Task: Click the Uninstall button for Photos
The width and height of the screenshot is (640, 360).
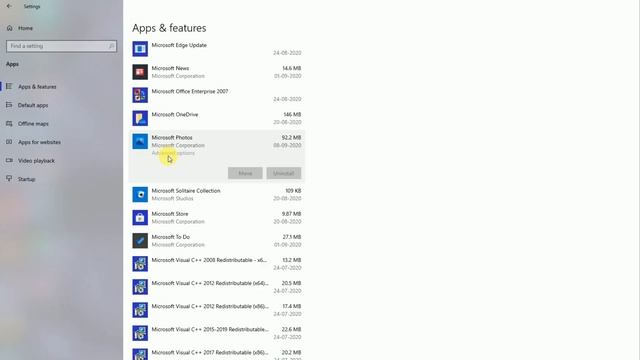Action: 284,173
